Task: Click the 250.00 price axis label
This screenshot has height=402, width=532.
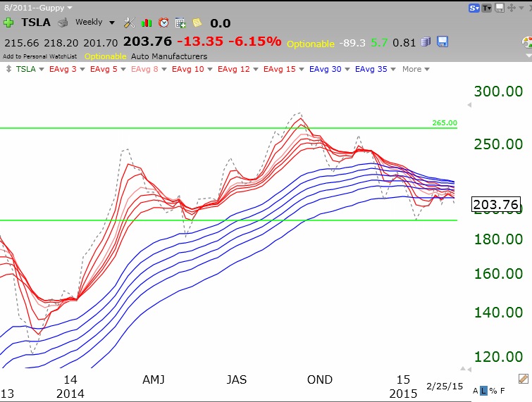Action: [498, 144]
